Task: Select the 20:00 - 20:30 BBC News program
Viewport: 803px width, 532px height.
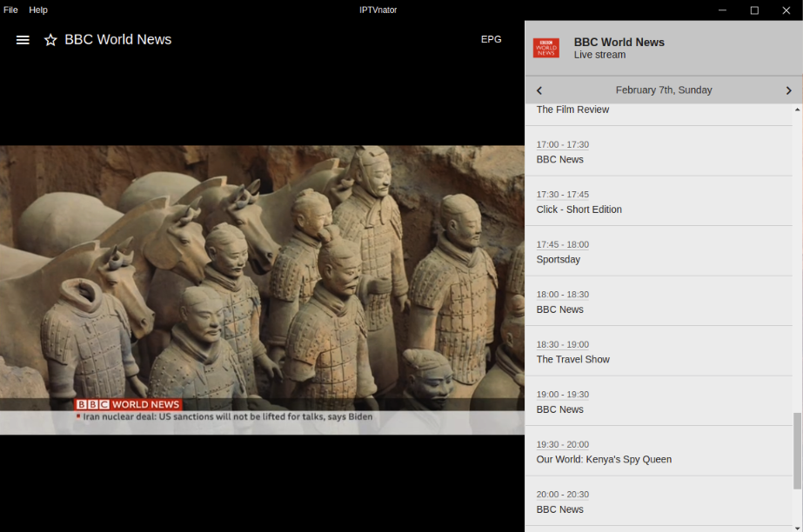Action: [659, 502]
